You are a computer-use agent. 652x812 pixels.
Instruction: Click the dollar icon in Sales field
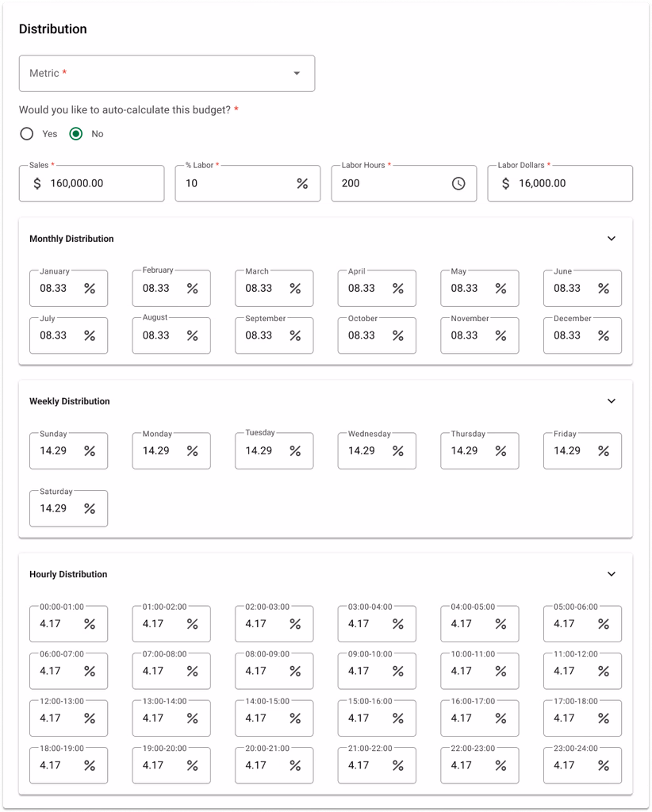tap(37, 183)
